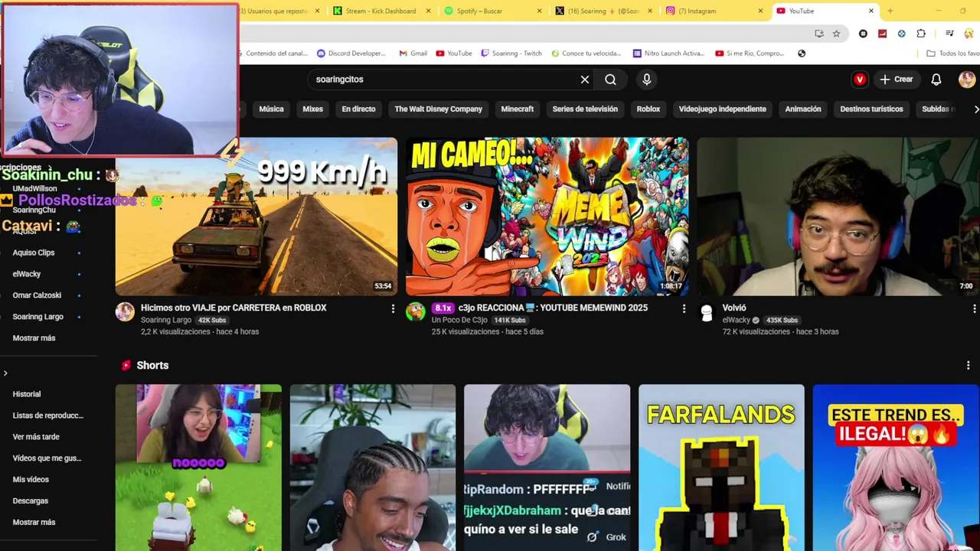Open a new browser tab with plus button
This screenshot has height=551, width=980.
890,11
